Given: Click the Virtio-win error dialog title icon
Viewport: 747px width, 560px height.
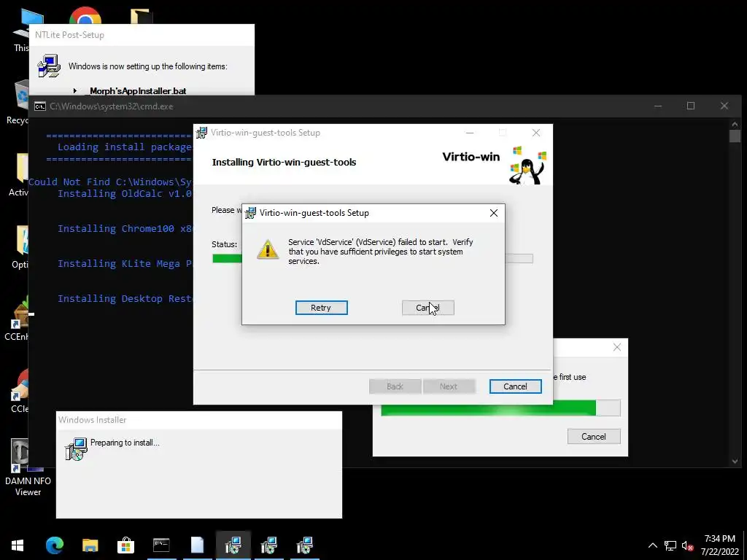Looking at the screenshot, I should (251, 213).
